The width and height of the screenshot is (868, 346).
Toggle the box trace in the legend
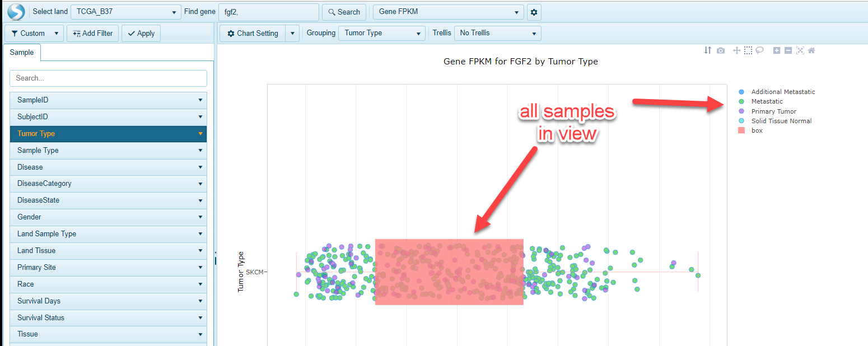pos(757,130)
